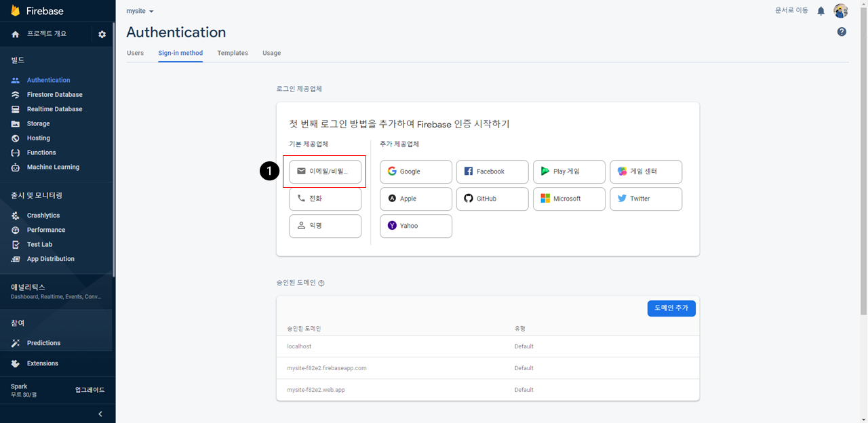This screenshot has width=868, height=423.
Task: Click the Crashlytics icon
Action: click(x=16, y=216)
